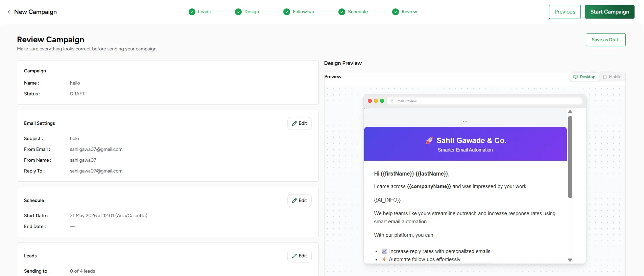This screenshot has width=644, height=276.
Task: Click the mobile phone icon in preview toggle
Action: coord(605,77)
